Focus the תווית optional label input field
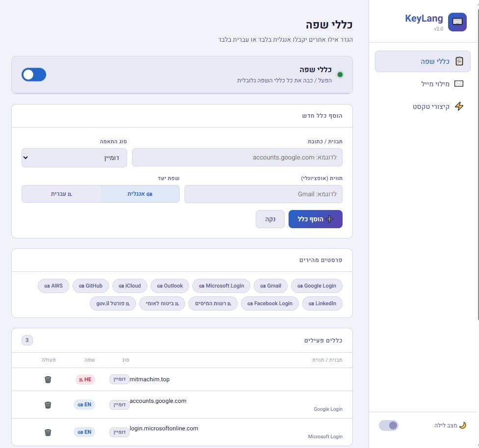 point(263,194)
